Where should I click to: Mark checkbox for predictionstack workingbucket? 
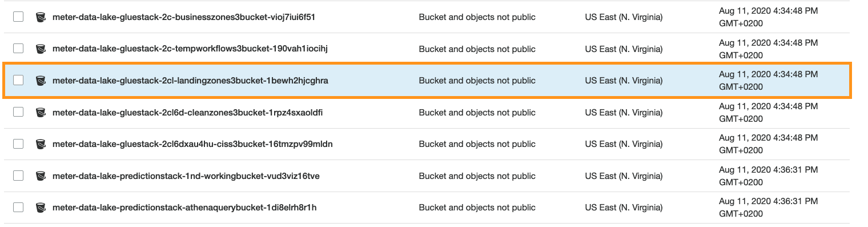pos(18,176)
